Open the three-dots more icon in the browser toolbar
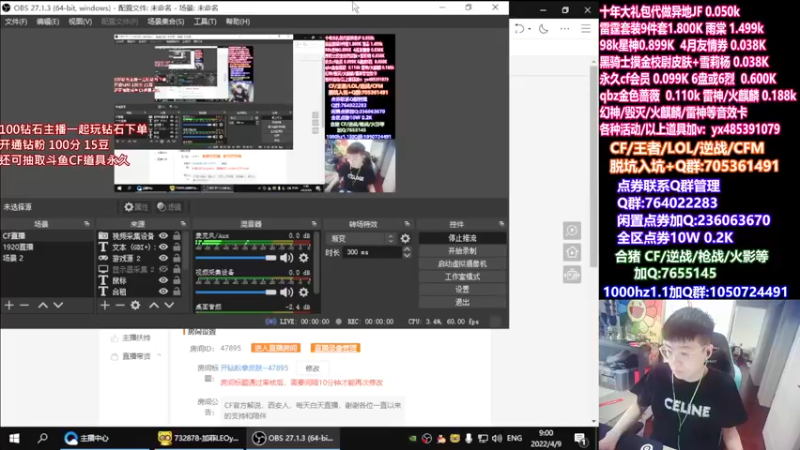Screen dimensions: 800x450 pyautogui.click(x=564, y=29)
